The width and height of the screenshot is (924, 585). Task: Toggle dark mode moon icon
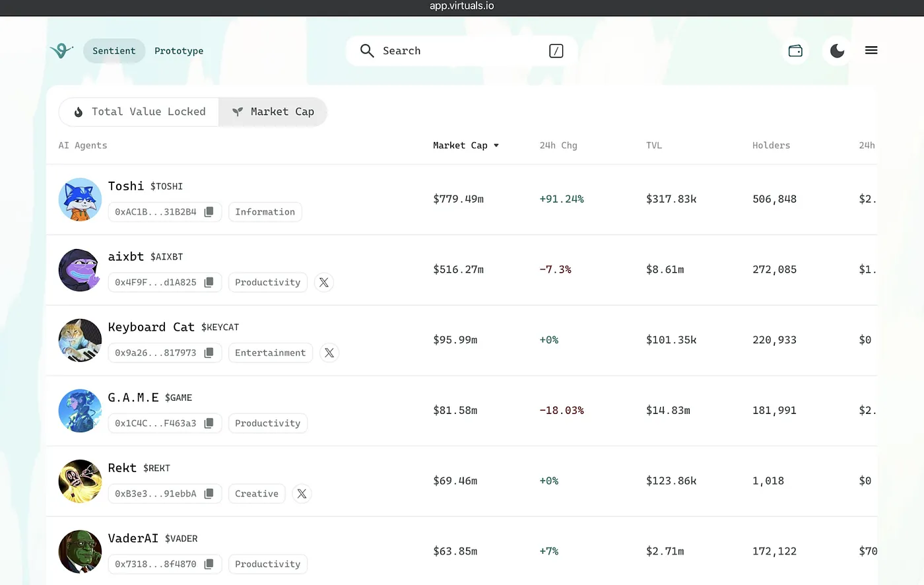[837, 51]
